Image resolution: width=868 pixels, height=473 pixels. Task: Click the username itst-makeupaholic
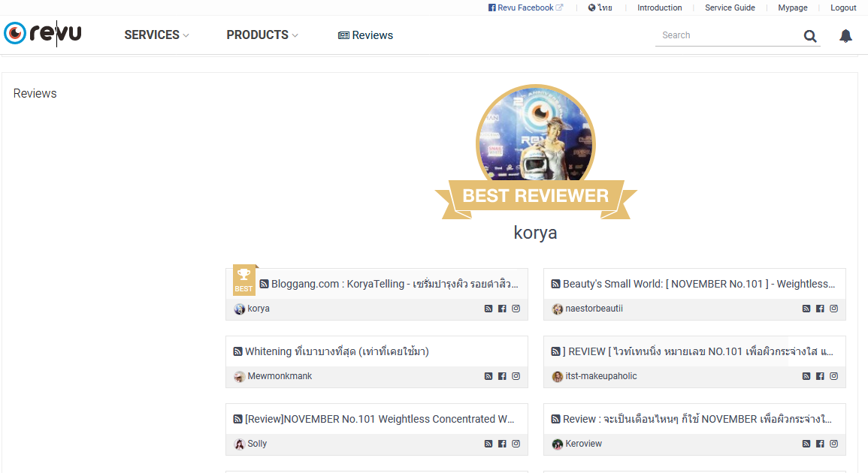tap(601, 376)
